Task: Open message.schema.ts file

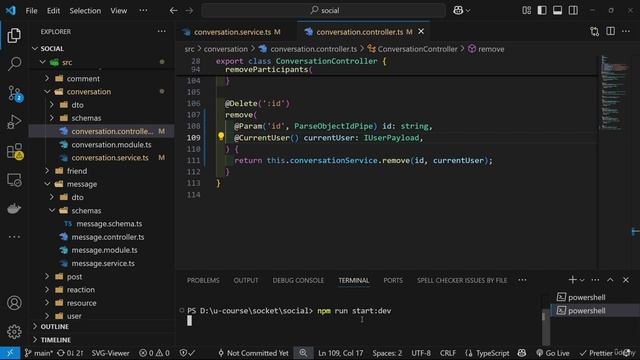Action: coord(109,224)
